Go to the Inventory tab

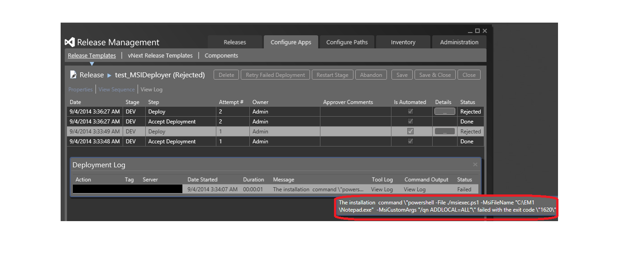click(x=403, y=42)
